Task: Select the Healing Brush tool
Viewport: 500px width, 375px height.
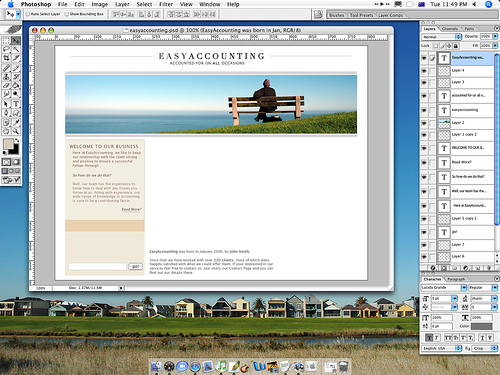Action: pyautogui.click(x=6, y=68)
